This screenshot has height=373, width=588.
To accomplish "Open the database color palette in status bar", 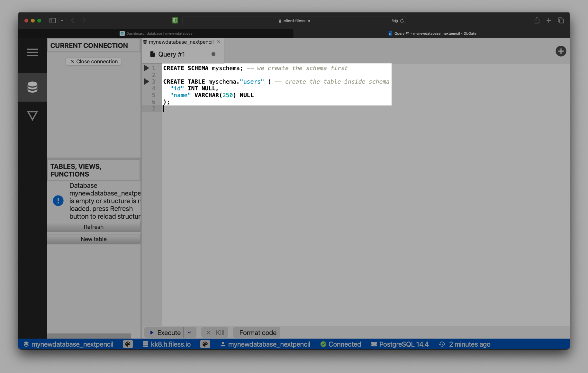I will (128, 344).
